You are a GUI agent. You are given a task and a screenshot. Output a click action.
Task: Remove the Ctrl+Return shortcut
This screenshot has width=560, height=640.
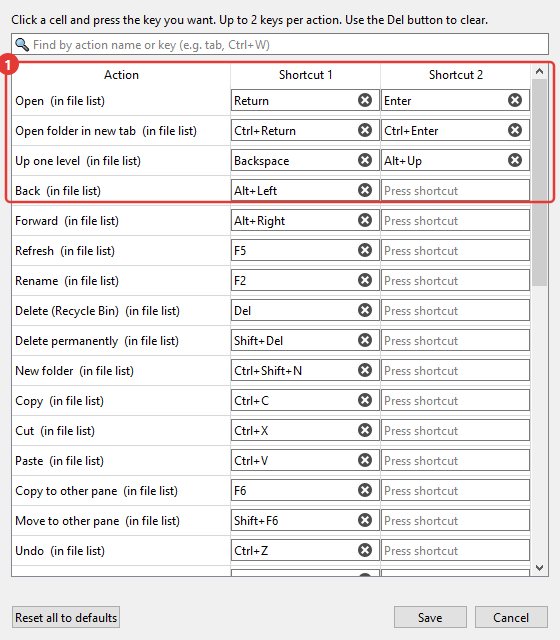[x=365, y=130]
